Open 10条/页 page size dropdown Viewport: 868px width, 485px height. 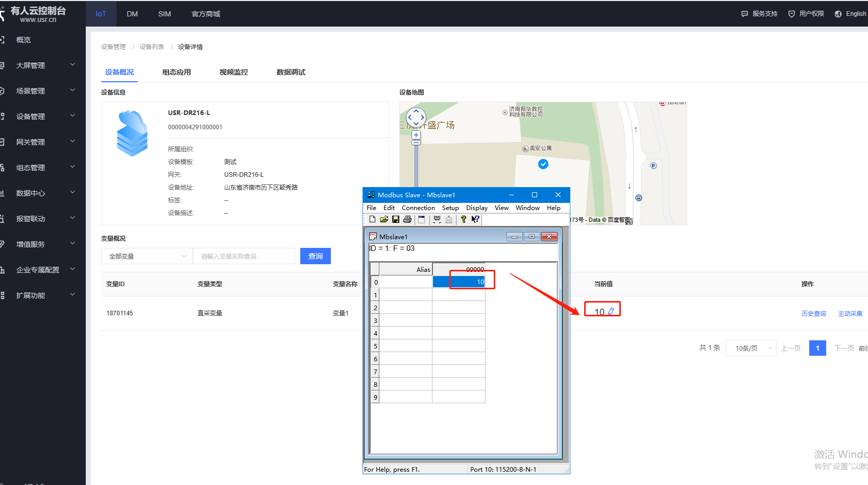751,348
